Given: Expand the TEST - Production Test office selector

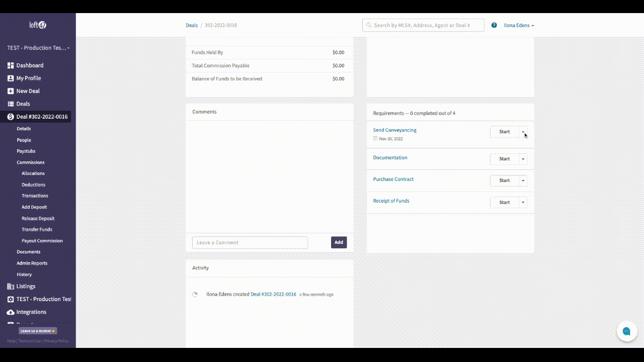Looking at the screenshot, I should point(38,48).
